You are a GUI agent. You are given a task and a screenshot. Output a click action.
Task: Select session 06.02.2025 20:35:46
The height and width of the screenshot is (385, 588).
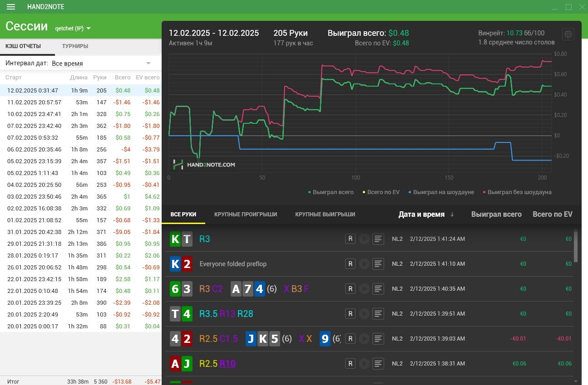(x=81, y=150)
